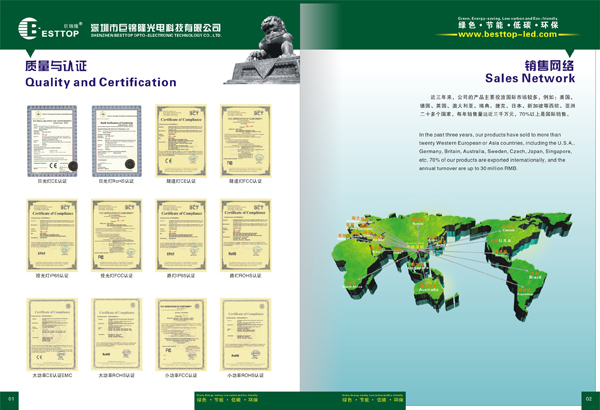This screenshot has width=600, height=410.
Task: Click the caption text 小功率FCC认证
Action: (x=181, y=376)
